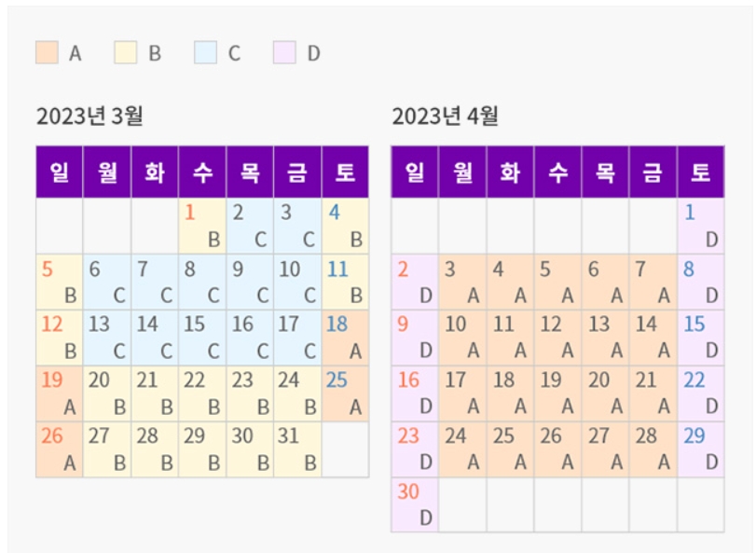
Task: Select April 8 cell marked D
Action: click(701, 282)
